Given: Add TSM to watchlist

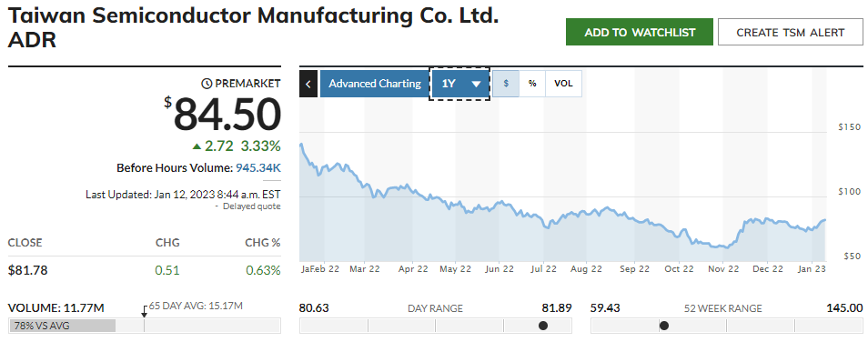Looking at the screenshot, I should [640, 32].
